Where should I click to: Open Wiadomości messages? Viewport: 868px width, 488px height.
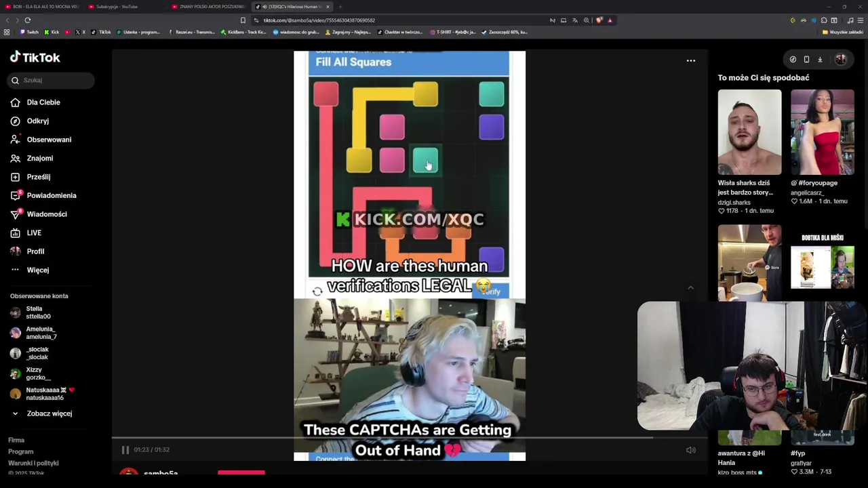[x=39, y=214]
